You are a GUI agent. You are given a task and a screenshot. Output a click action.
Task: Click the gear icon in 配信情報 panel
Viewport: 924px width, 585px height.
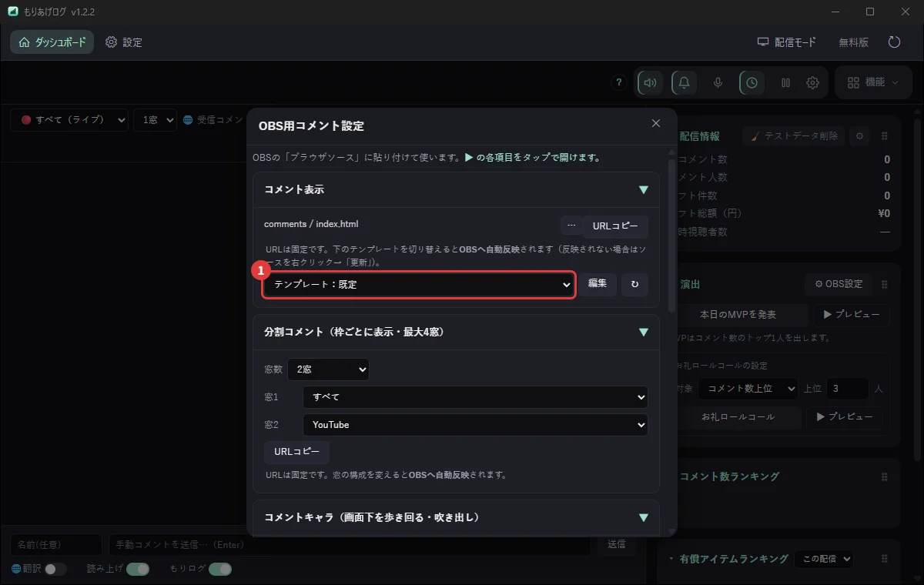click(x=860, y=136)
